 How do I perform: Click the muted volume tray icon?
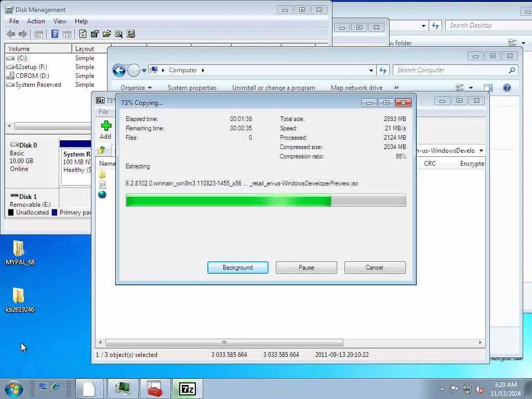point(480,389)
